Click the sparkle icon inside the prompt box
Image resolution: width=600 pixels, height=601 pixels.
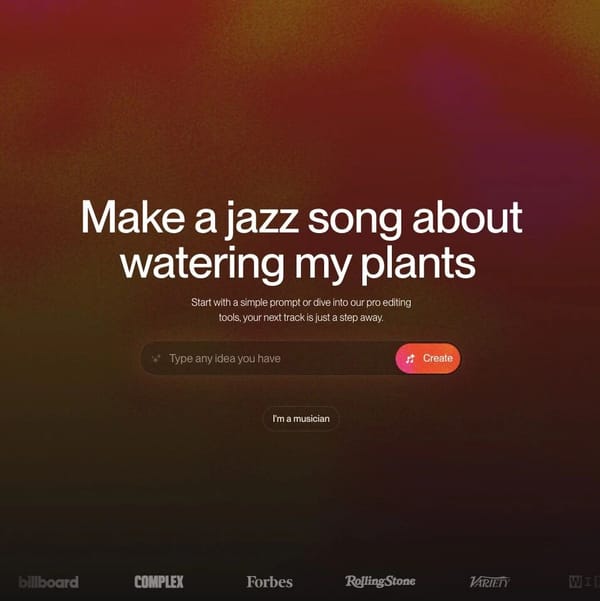click(156, 359)
